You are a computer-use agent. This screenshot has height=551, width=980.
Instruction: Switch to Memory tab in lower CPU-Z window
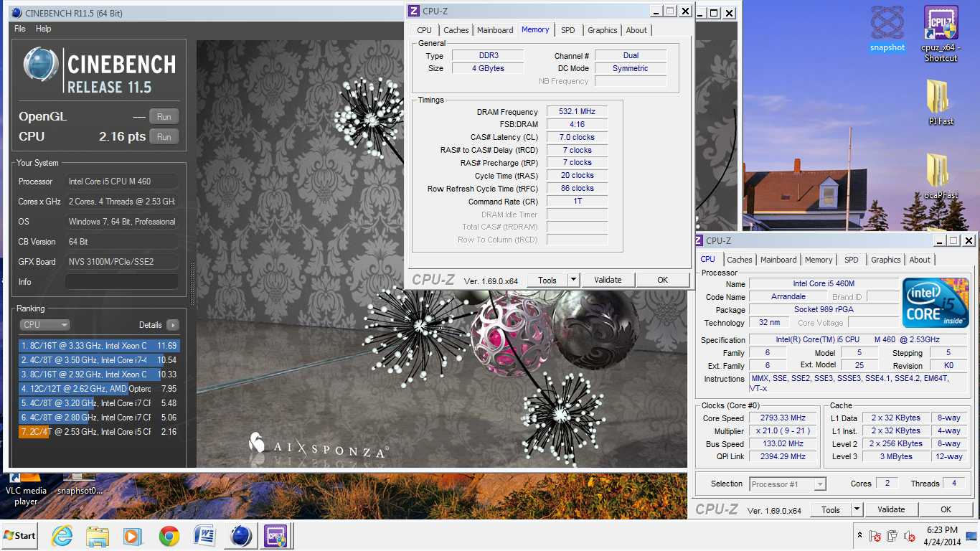tap(819, 260)
